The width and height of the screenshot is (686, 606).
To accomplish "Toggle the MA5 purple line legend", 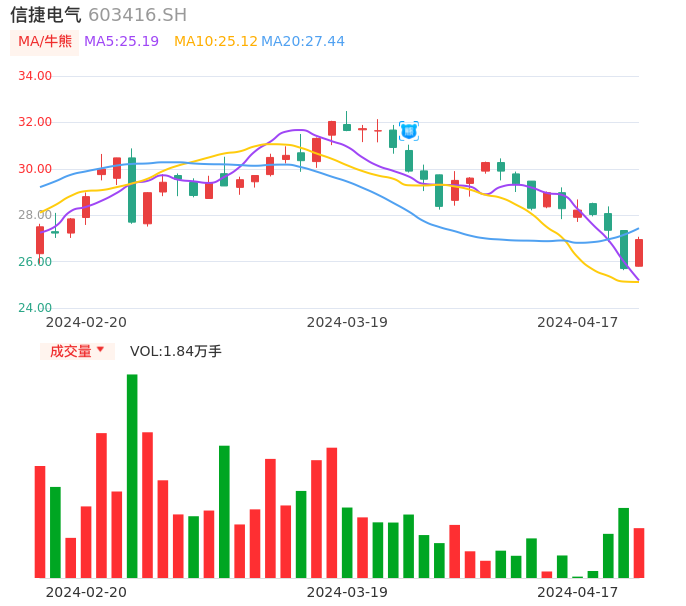I will (121, 42).
